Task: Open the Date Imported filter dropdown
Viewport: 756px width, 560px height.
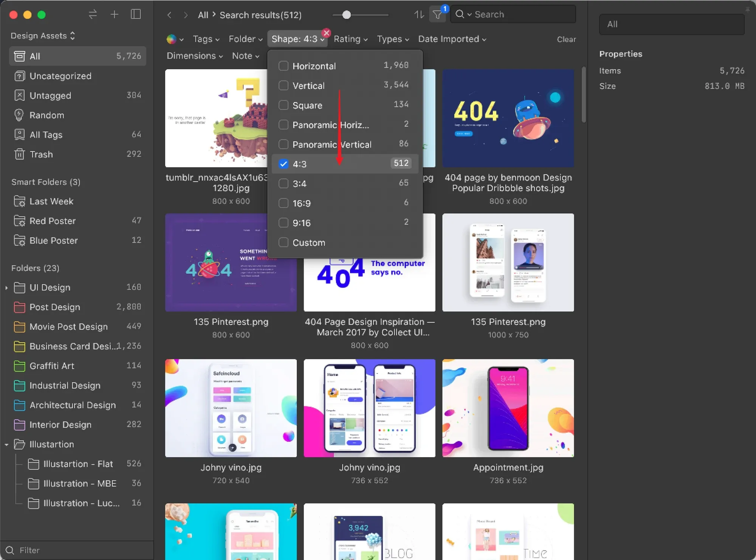Action: pyautogui.click(x=452, y=39)
